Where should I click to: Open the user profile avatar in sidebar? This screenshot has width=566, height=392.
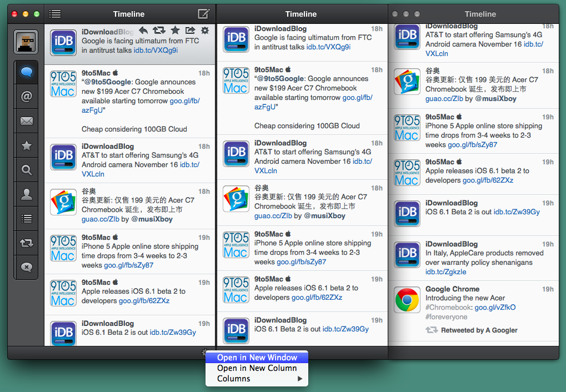pos(26,42)
